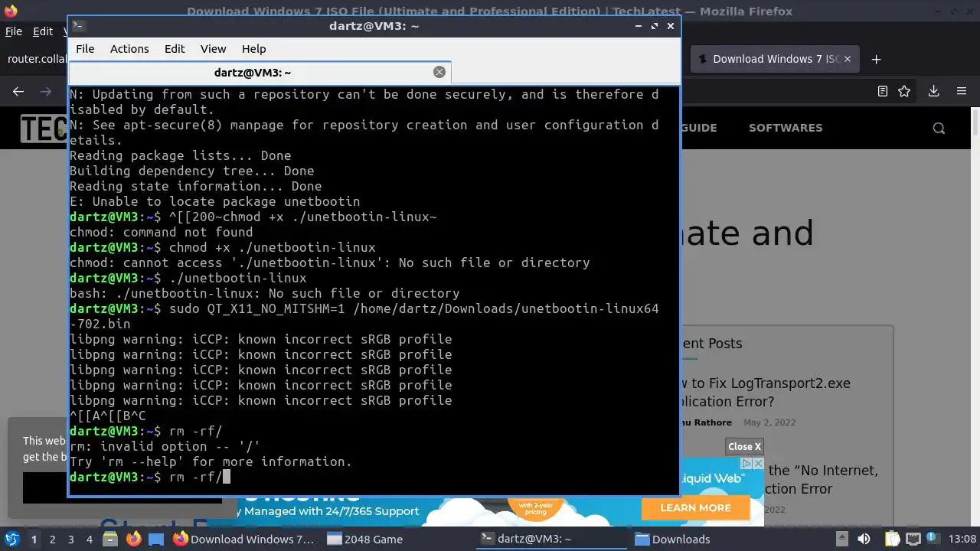Open SOFTWARES nav link on TechLatest
Viewport: 980px width, 551px height.
(786, 128)
